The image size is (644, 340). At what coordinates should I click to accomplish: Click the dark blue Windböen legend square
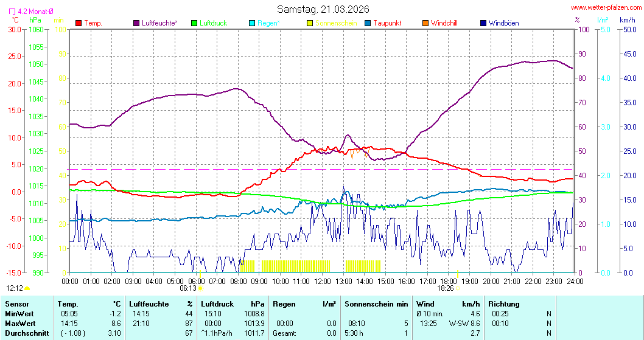coord(483,23)
